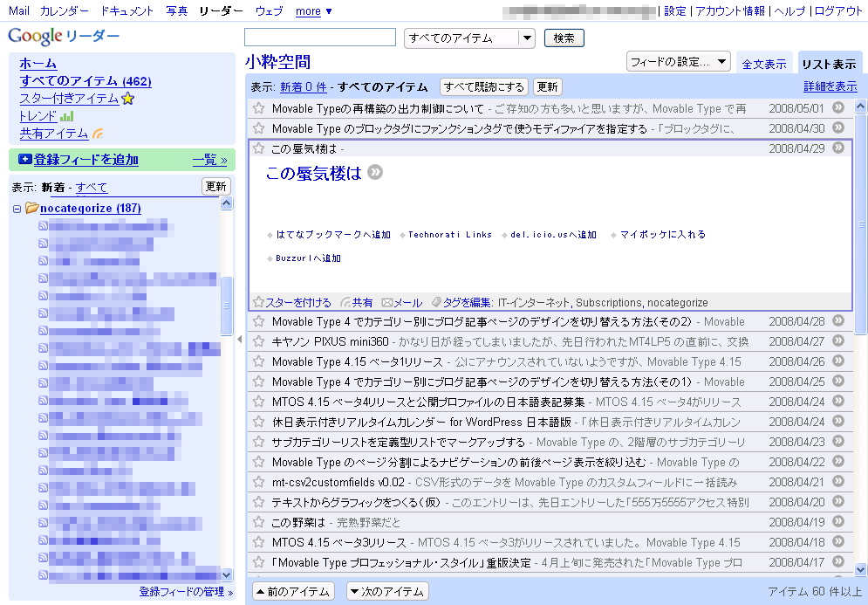Click すべて既読にする button
Viewport: 868px width, 605px height.
pos(484,87)
